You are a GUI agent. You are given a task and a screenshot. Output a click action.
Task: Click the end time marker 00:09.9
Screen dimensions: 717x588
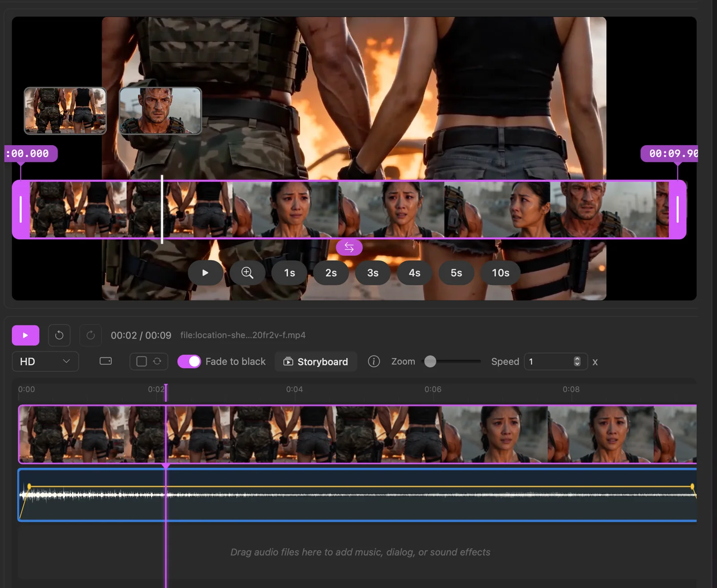click(x=670, y=154)
